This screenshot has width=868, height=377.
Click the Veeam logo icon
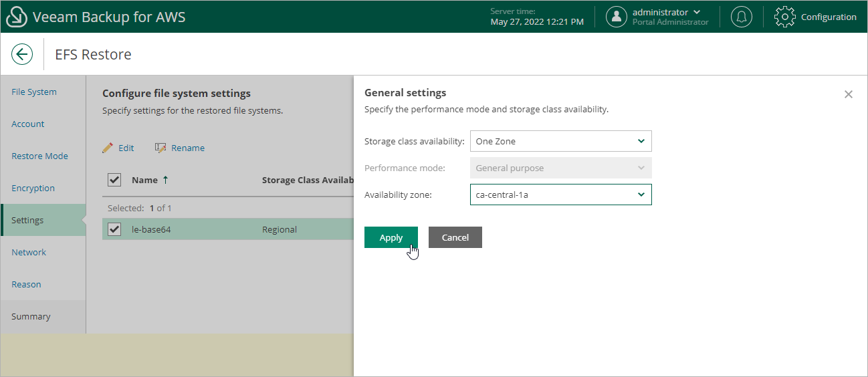(x=17, y=17)
